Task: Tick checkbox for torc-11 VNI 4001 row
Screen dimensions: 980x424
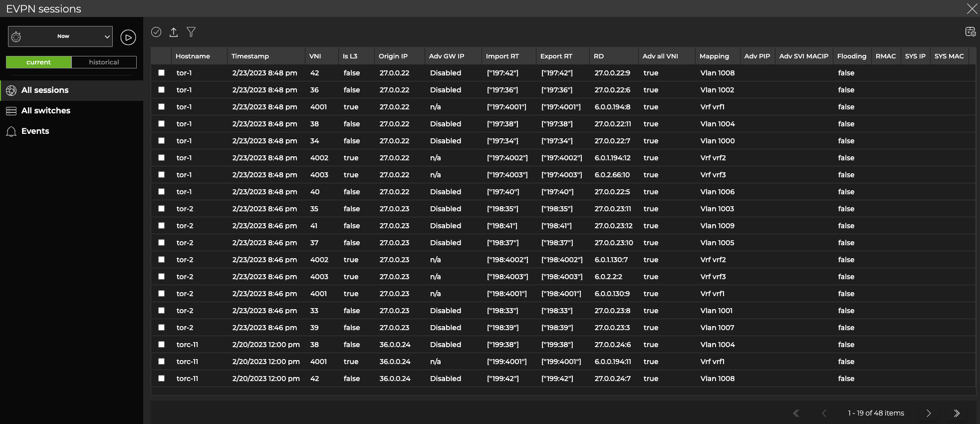Action: (161, 362)
